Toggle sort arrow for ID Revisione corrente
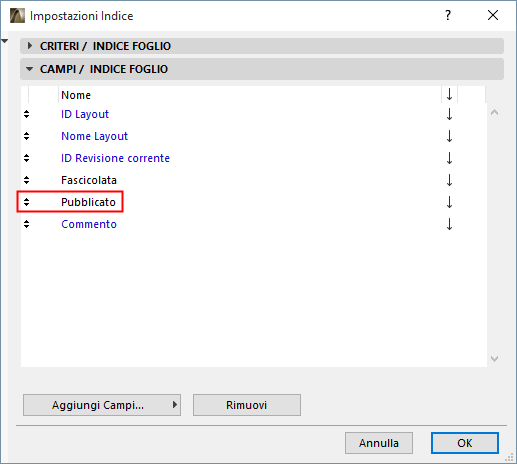The image size is (517, 464). point(449,158)
